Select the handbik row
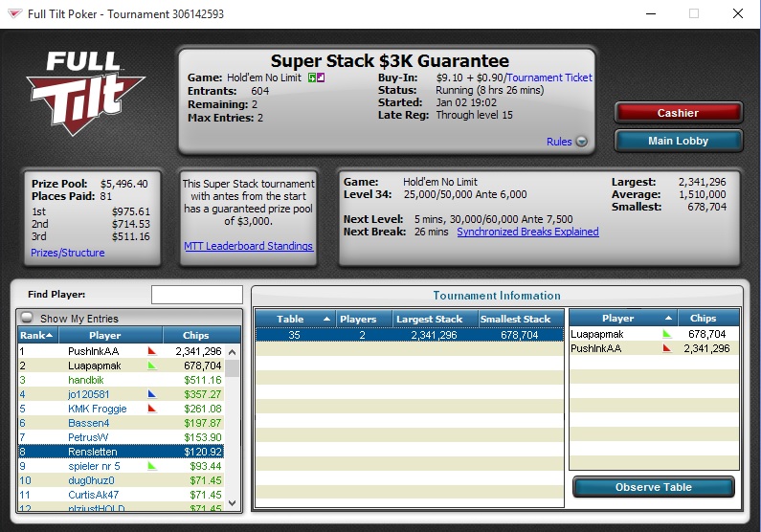Image resolution: width=761 pixels, height=532 pixels. pos(121,380)
